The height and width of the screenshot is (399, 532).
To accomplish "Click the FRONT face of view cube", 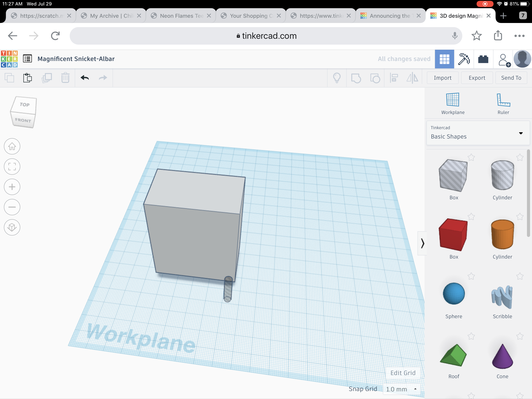I will click(x=23, y=120).
